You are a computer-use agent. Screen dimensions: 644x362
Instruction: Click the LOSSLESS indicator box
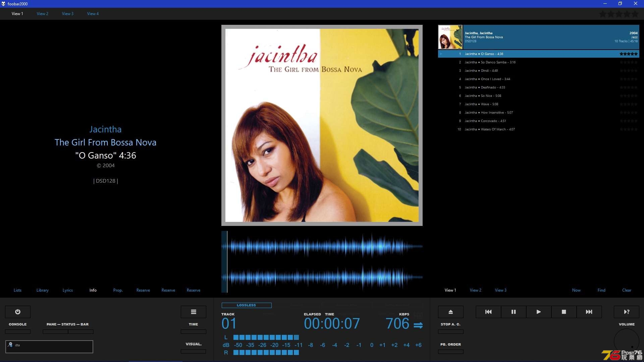247,305
